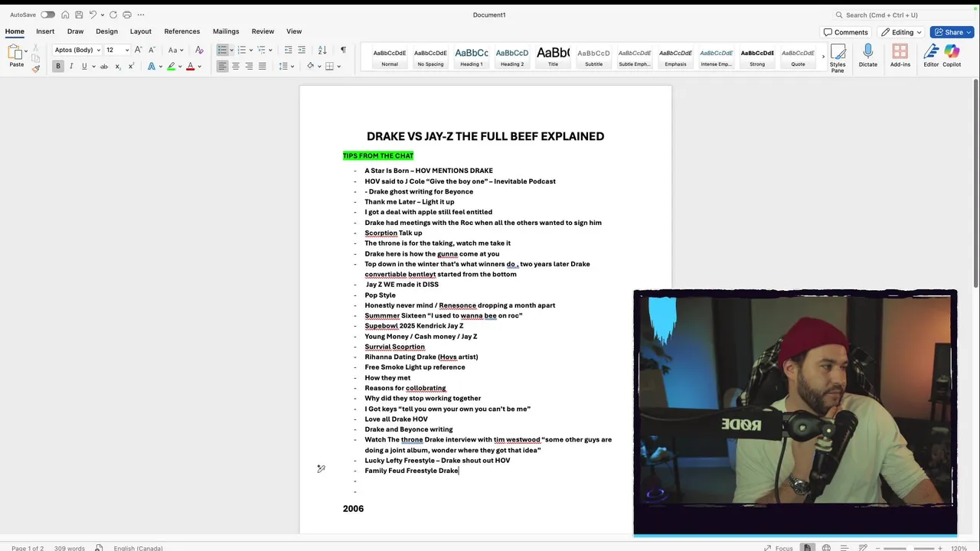Justify the paragraph text
The height and width of the screenshot is (551, 980).
point(262,67)
